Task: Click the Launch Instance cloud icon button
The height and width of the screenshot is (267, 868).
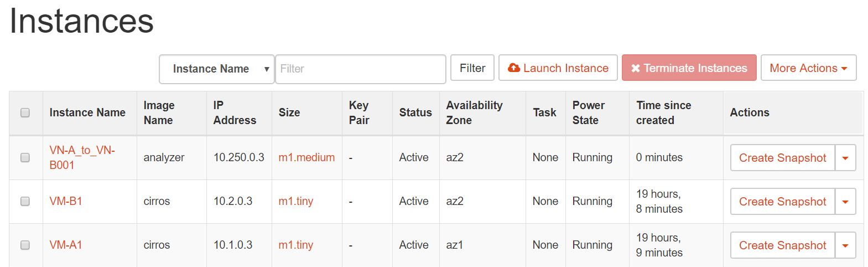Action: 558,68
